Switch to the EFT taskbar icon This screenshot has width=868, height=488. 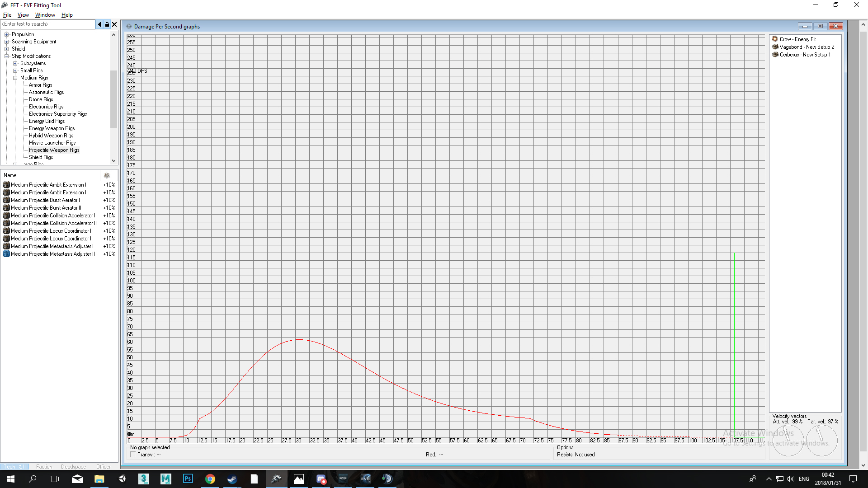tap(276, 479)
